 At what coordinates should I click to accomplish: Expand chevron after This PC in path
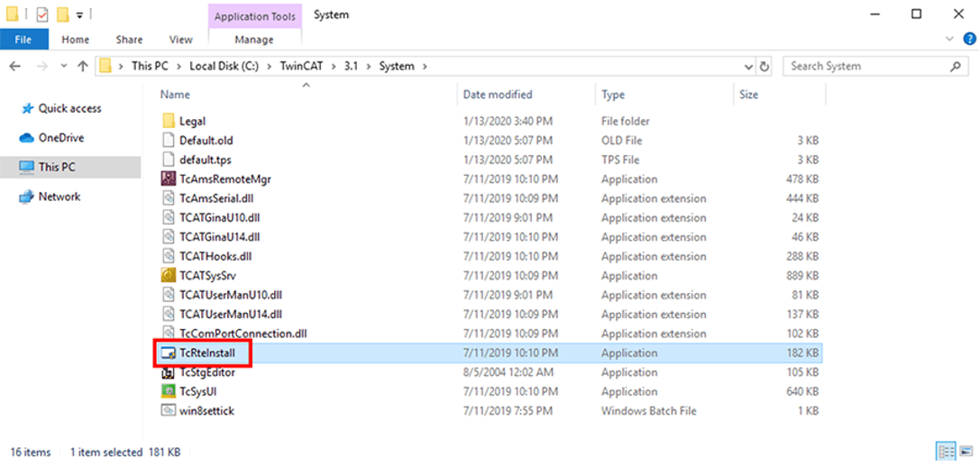(179, 67)
